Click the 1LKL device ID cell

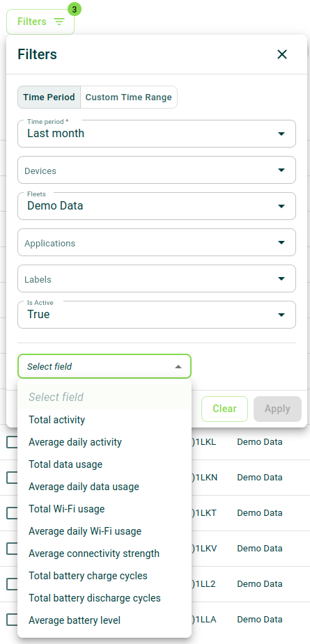204,442
